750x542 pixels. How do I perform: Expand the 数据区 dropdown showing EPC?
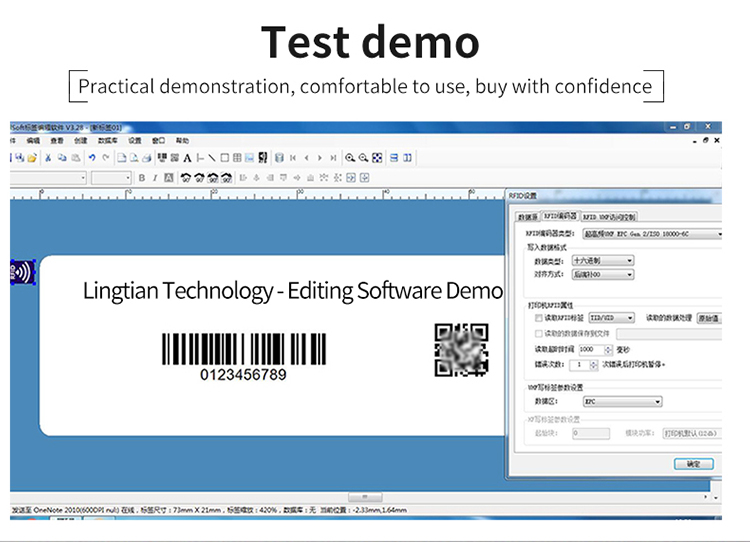point(622,402)
